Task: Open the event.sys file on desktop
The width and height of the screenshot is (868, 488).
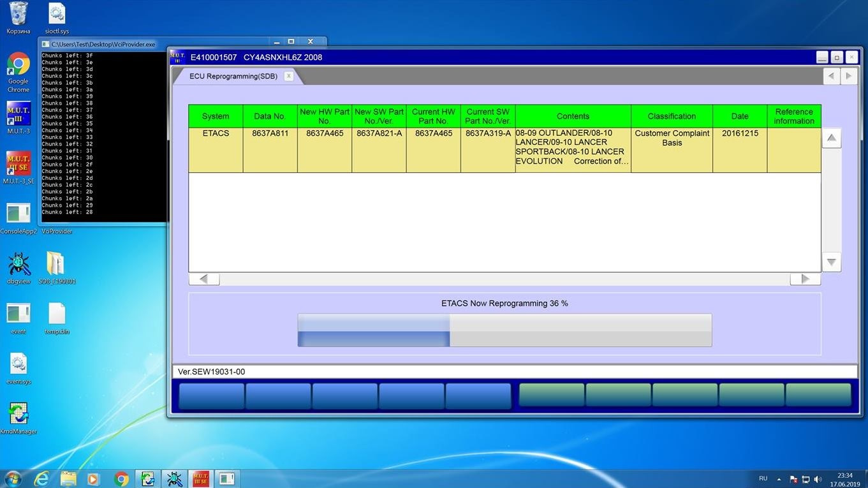Action: pyautogui.click(x=18, y=369)
